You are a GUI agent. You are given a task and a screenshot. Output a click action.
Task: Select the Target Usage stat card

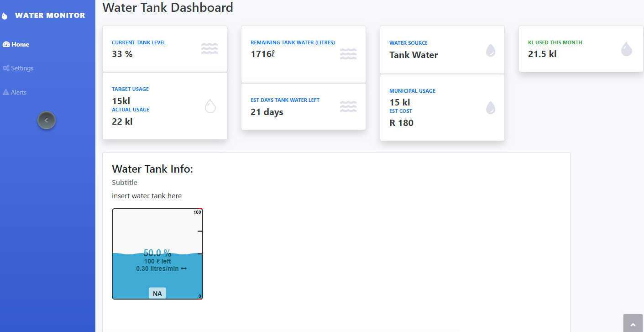[164, 105]
